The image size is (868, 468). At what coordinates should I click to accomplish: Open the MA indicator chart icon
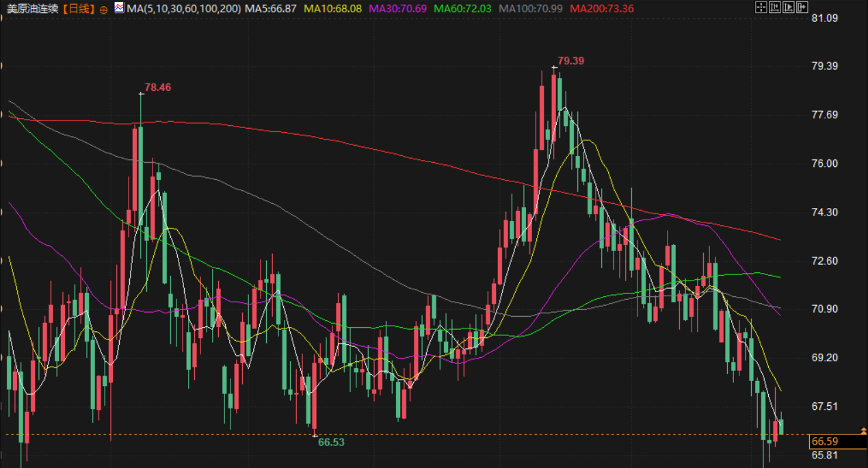[x=119, y=8]
